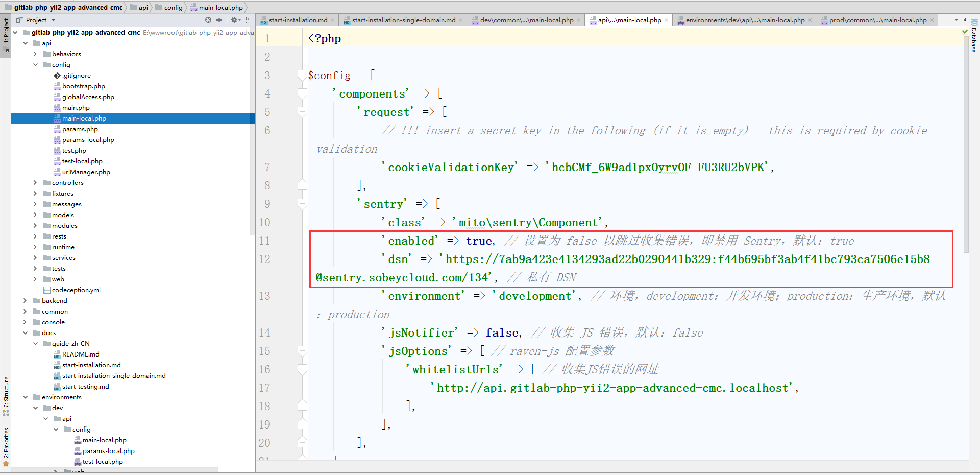Toggle fold marker at line 15 jsOptions
This screenshot has height=475, width=980.
click(x=302, y=351)
